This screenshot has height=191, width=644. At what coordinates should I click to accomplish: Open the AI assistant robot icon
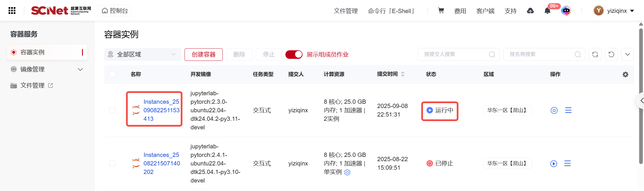tap(566, 11)
